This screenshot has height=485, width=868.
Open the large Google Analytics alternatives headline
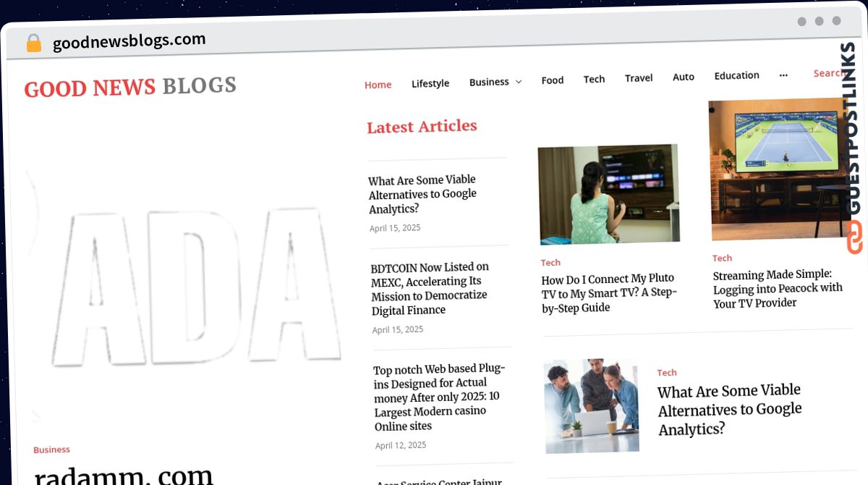click(x=730, y=410)
